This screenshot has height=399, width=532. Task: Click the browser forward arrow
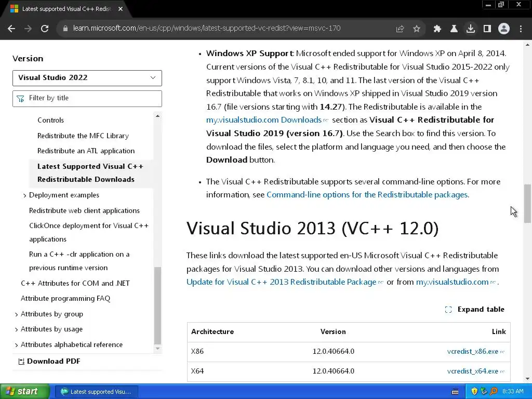[28, 29]
